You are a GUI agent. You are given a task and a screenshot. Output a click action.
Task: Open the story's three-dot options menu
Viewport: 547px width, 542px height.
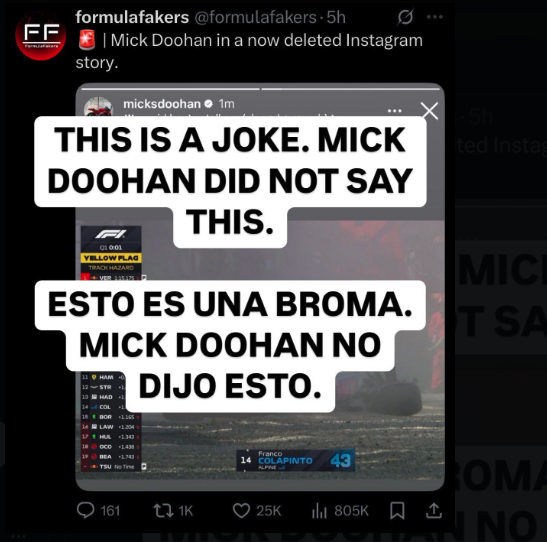pos(395,111)
